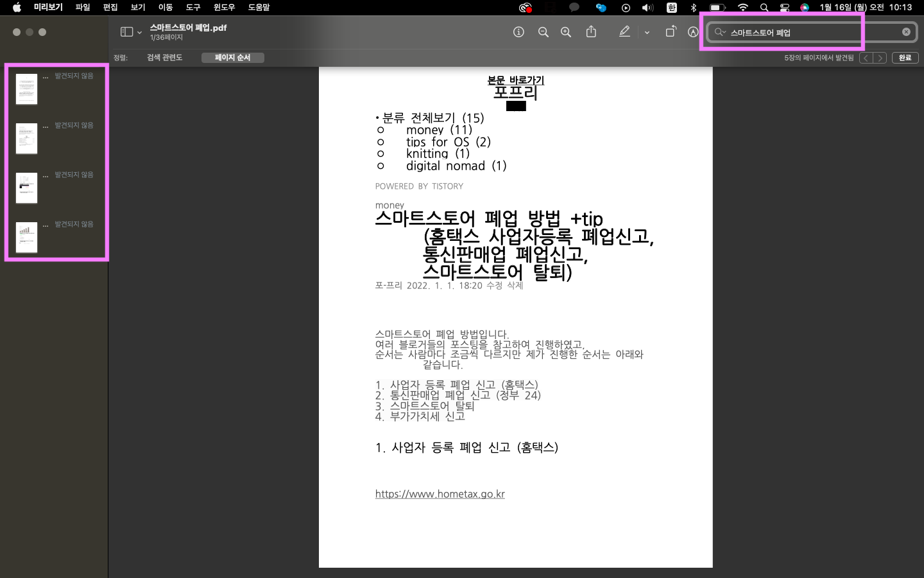This screenshot has width=924, height=578.
Task: Activate the Markup pencil tool
Action: tap(624, 31)
